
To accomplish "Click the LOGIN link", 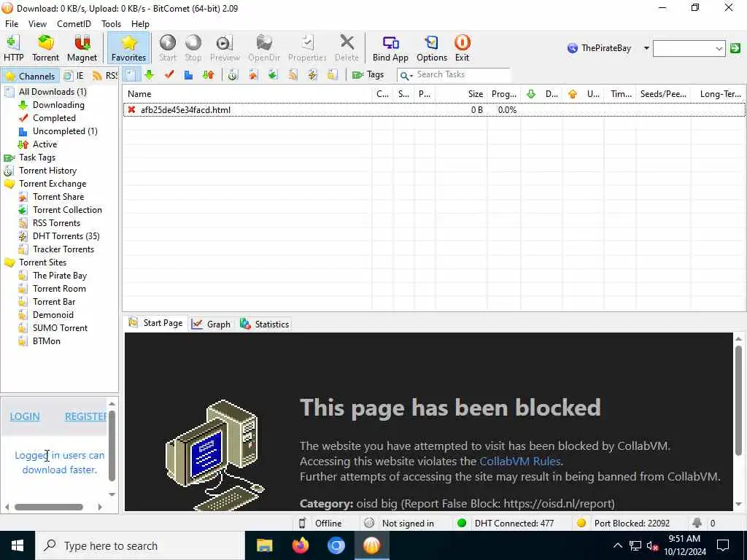I will coord(25,416).
